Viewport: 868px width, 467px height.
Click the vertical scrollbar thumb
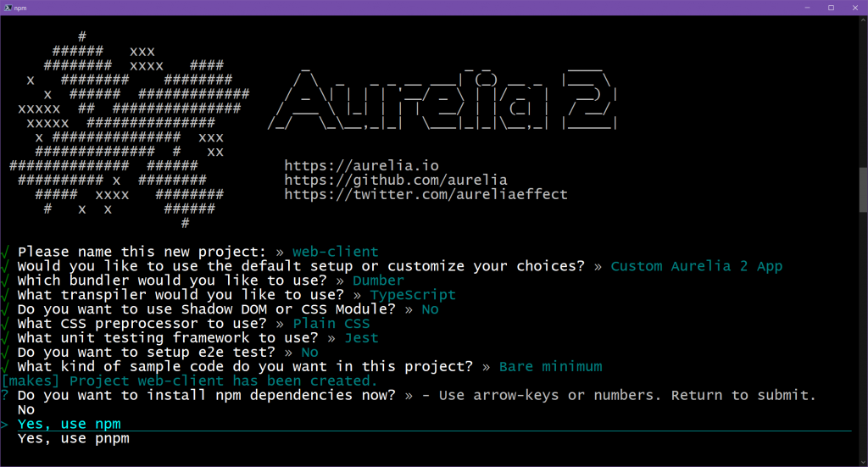click(x=863, y=189)
